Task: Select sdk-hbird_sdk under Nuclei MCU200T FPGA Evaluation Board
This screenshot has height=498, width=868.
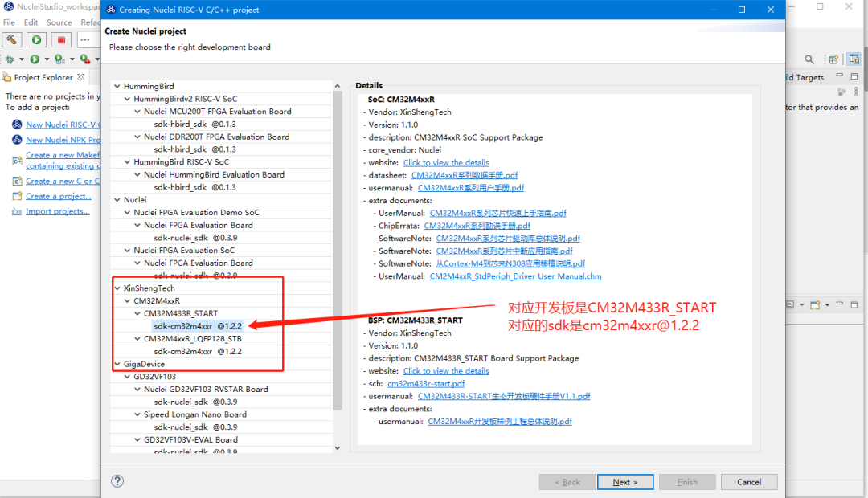Action: click(x=194, y=124)
